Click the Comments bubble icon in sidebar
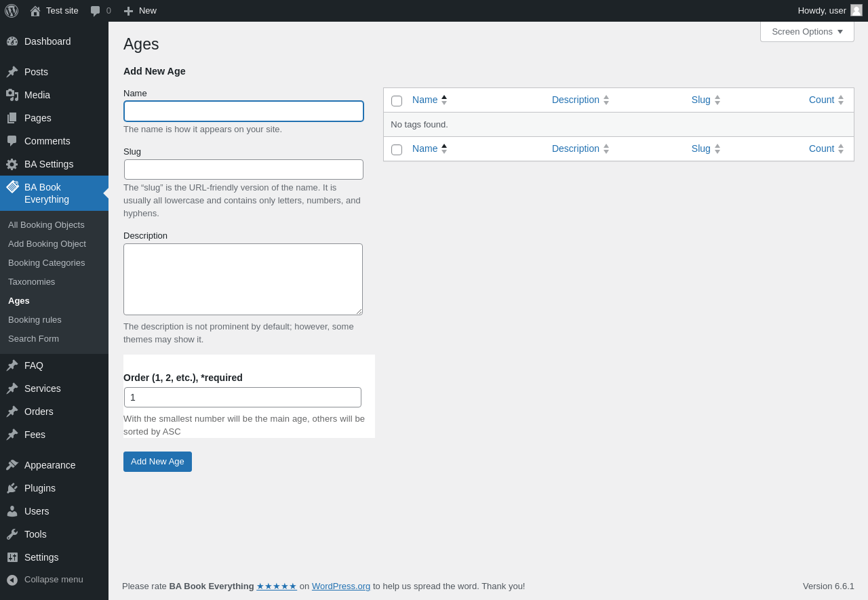Screen dimensions: 868x600 click(12, 141)
